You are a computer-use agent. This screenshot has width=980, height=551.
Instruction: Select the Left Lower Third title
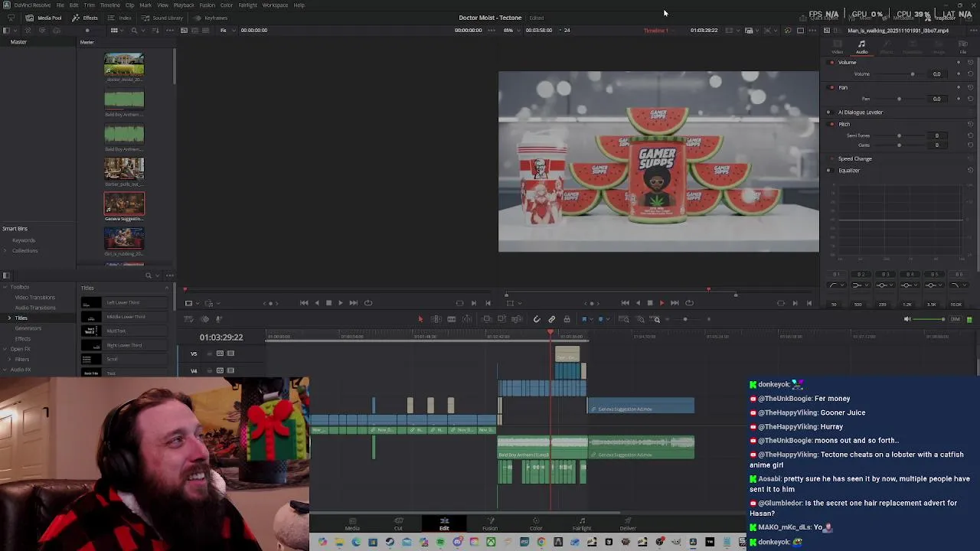point(122,303)
